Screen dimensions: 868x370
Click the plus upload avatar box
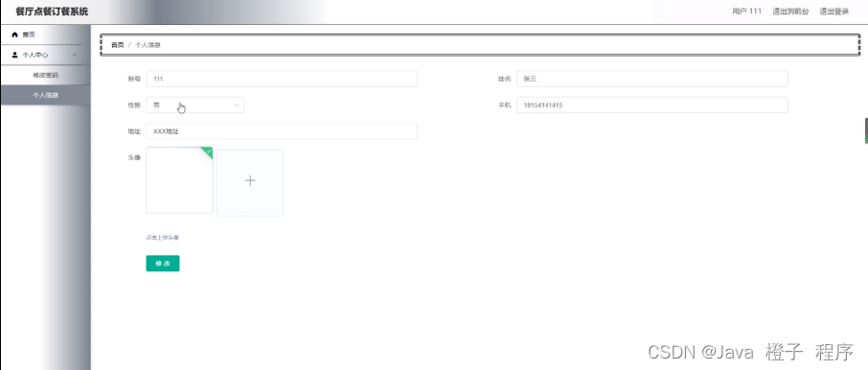[250, 183]
